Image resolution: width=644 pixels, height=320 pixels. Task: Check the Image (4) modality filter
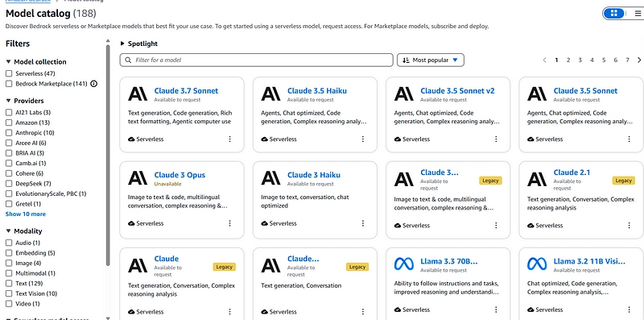[x=9, y=264]
